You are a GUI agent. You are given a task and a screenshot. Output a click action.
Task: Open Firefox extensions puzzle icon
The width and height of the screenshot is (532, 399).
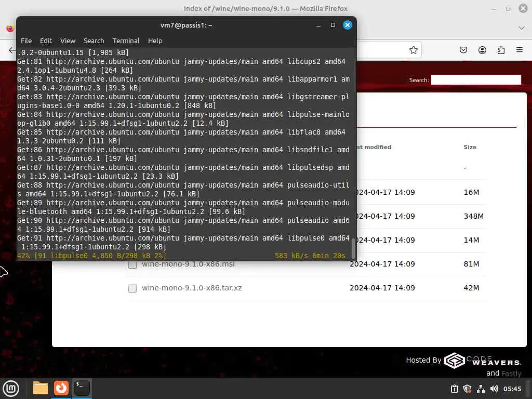click(x=501, y=50)
